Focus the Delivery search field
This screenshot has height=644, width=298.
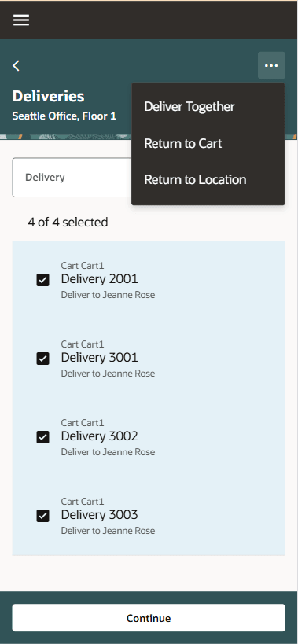click(x=72, y=178)
